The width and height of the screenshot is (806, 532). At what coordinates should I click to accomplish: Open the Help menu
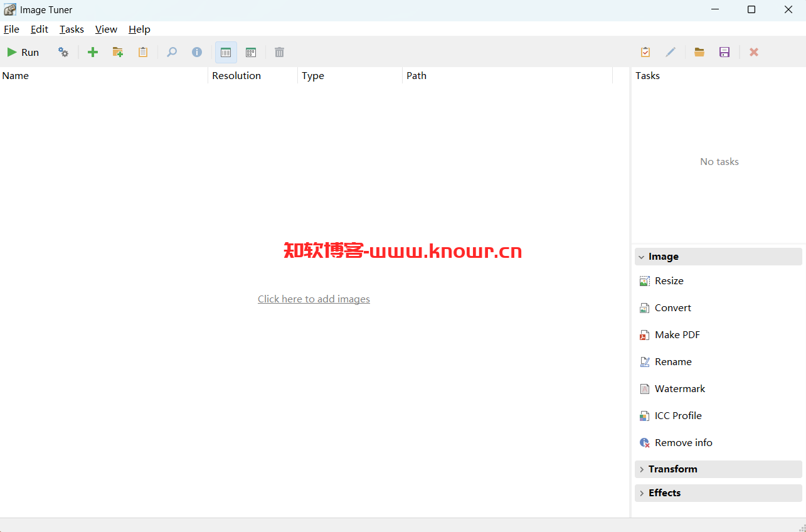coord(139,29)
